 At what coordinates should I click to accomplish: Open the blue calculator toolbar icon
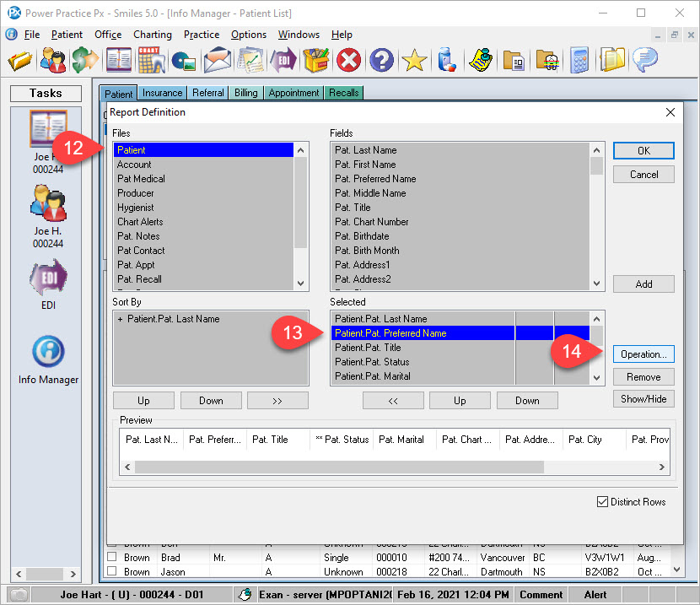point(579,60)
